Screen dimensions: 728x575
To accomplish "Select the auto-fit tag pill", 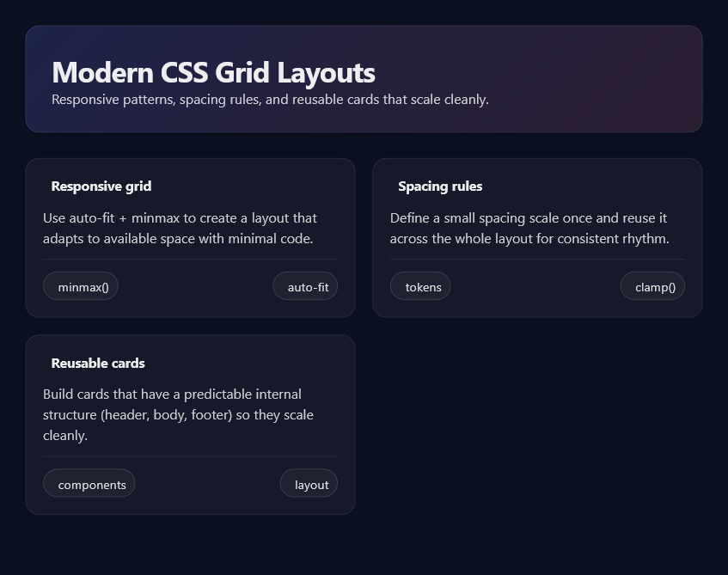I will (306, 287).
